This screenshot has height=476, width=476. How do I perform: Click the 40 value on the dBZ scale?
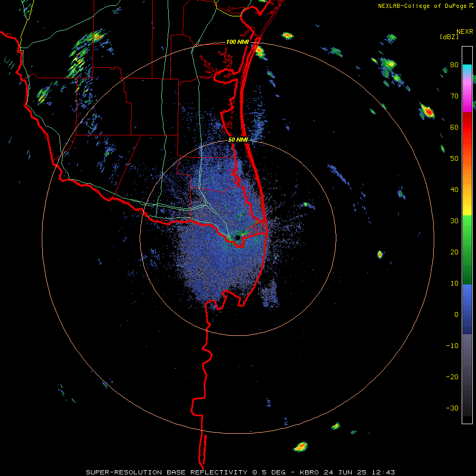[x=454, y=190]
